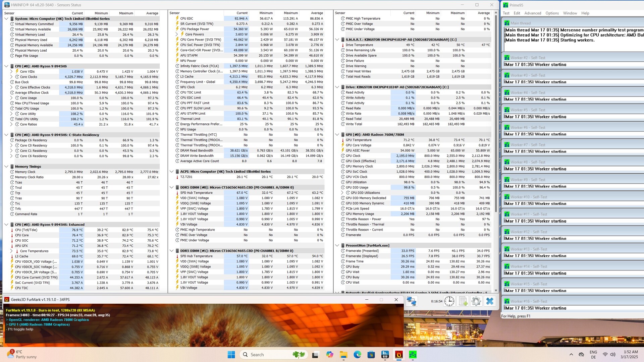Expand the Core VIDs sensor row
This screenshot has height=362, width=644.
pyautogui.click(x=11, y=71)
